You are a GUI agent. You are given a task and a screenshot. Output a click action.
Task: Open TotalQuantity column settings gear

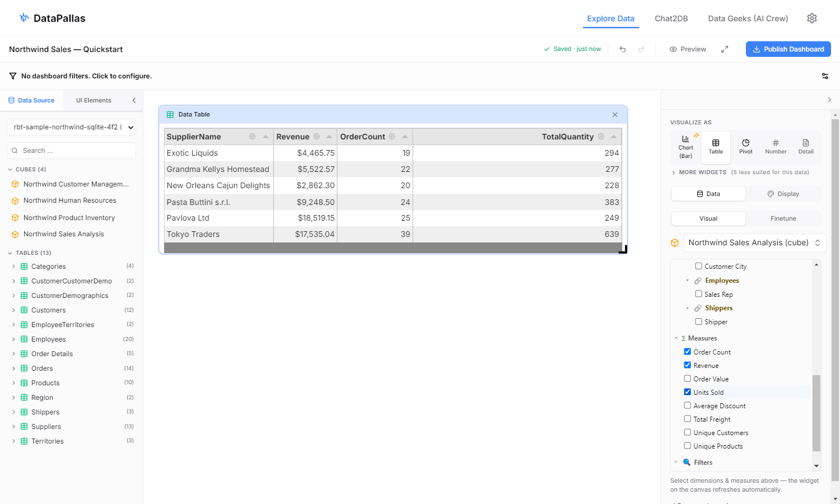tap(601, 137)
